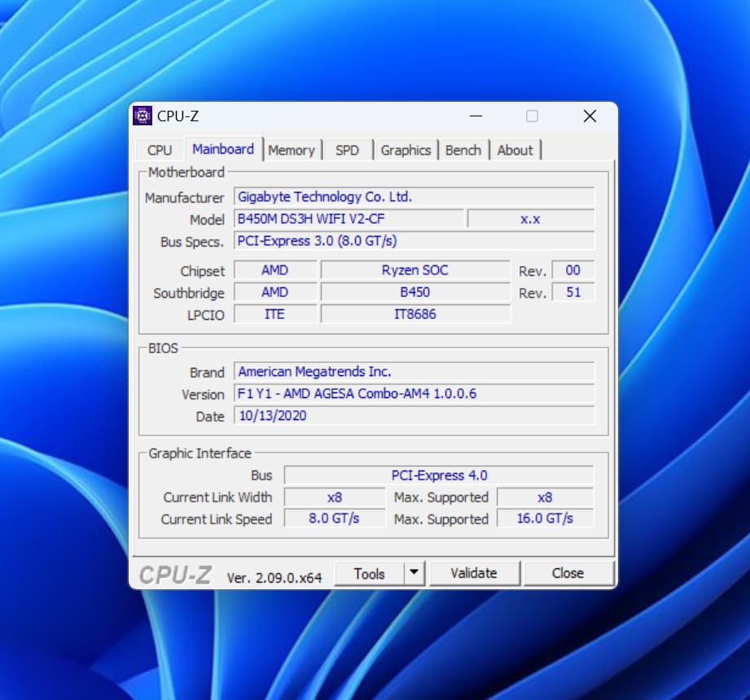Switch to the Bench tab

(x=463, y=150)
